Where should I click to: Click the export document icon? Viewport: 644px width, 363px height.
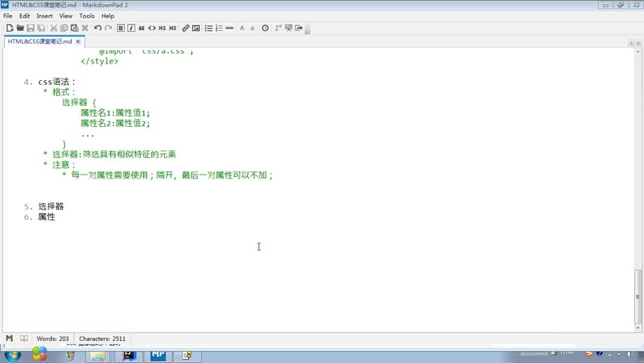pyautogui.click(x=299, y=28)
